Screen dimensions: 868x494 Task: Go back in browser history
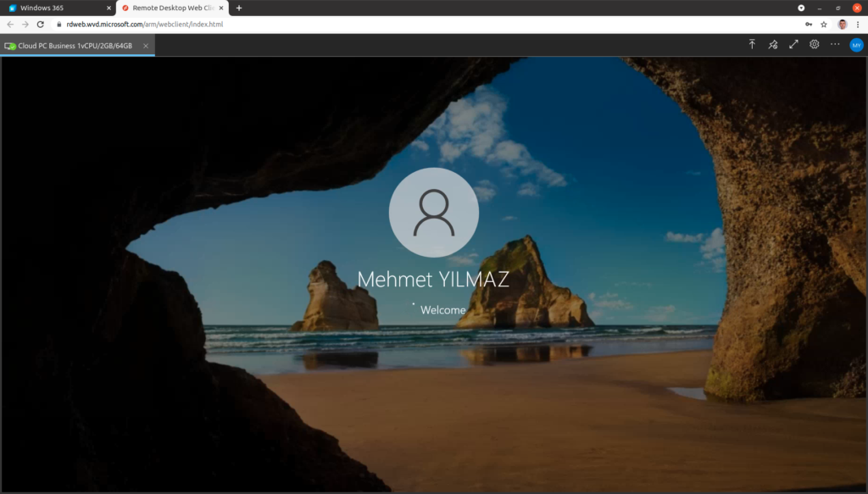pos(10,25)
